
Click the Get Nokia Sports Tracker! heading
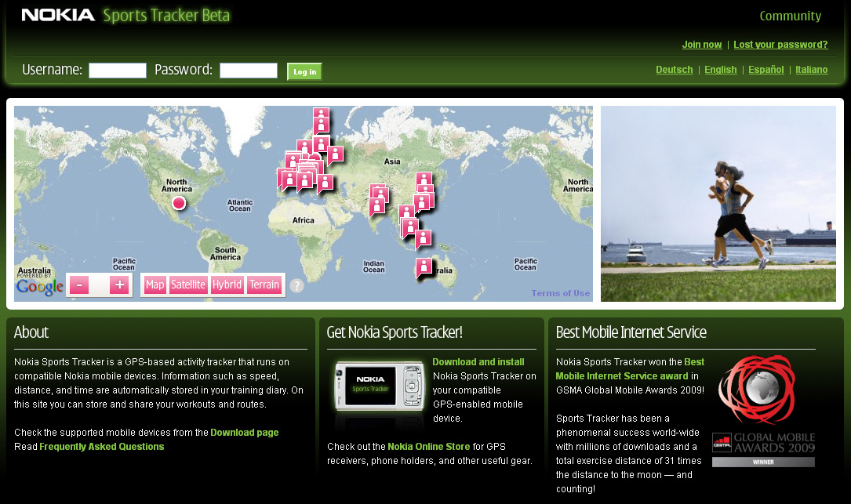pyautogui.click(x=395, y=332)
